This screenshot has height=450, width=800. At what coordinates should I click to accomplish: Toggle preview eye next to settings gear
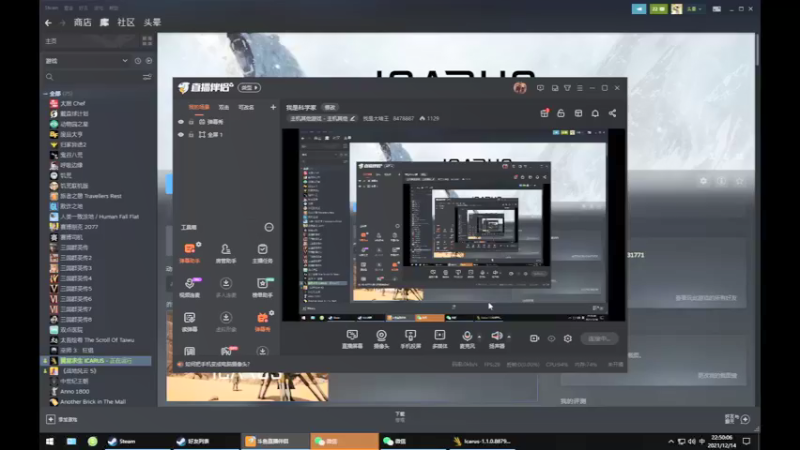point(551,338)
